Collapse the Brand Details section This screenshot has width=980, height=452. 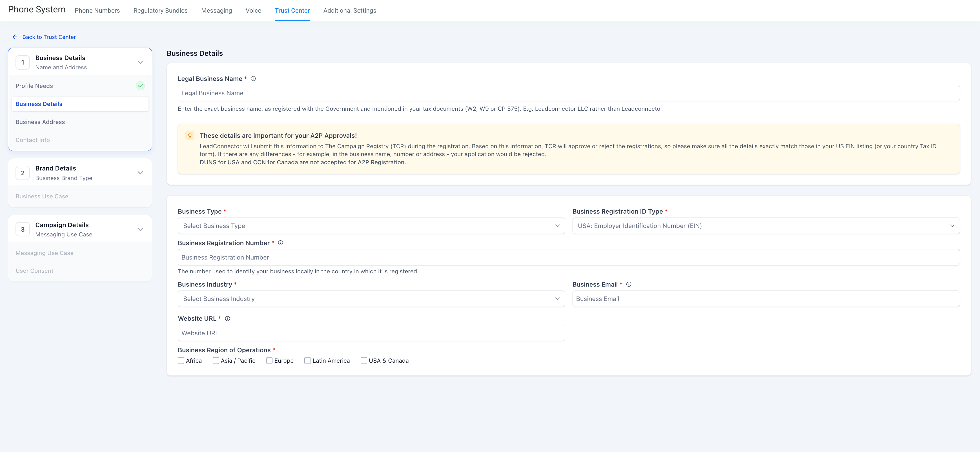[140, 172]
